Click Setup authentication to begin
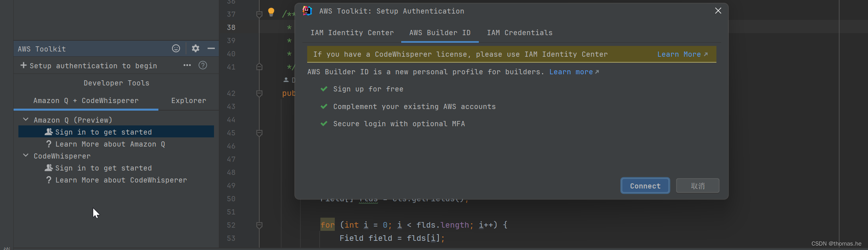The height and width of the screenshot is (250, 868). (x=93, y=65)
